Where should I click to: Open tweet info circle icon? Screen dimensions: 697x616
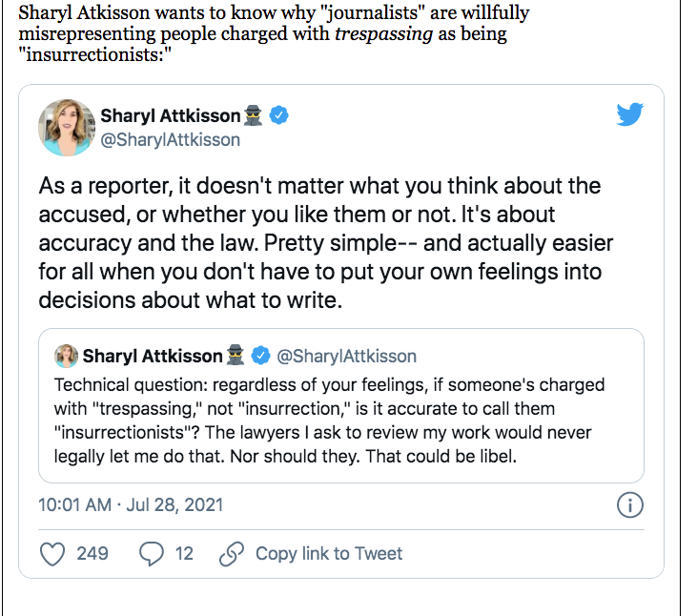[630, 504]
